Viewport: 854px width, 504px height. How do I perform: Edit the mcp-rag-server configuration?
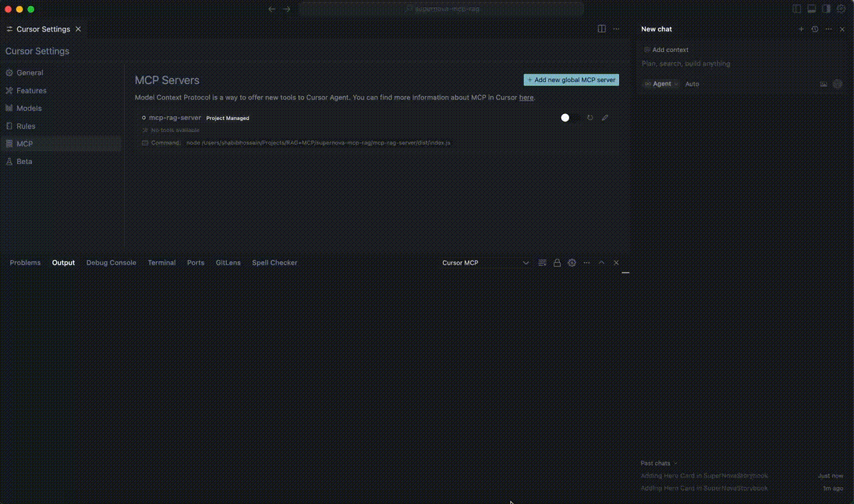click(x=605, y=117)
